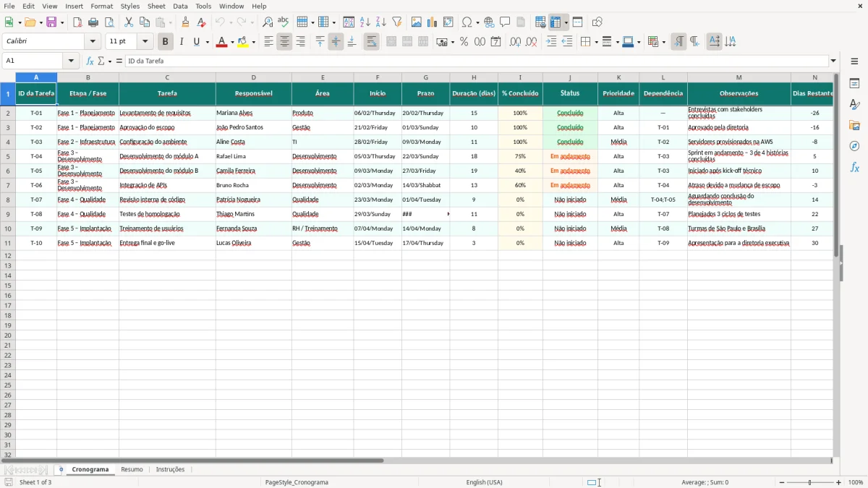Sort descending Z to A

tap(381, 22)
